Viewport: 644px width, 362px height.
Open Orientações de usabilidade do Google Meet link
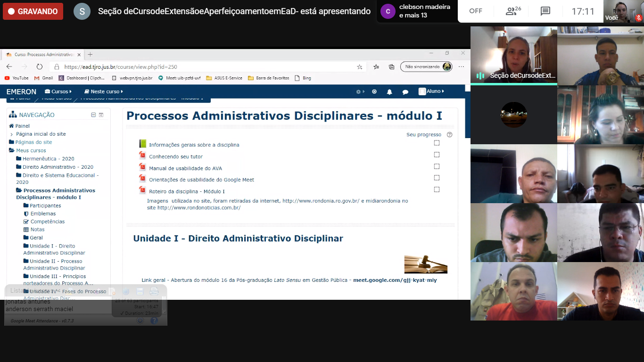tap(201, 180)
